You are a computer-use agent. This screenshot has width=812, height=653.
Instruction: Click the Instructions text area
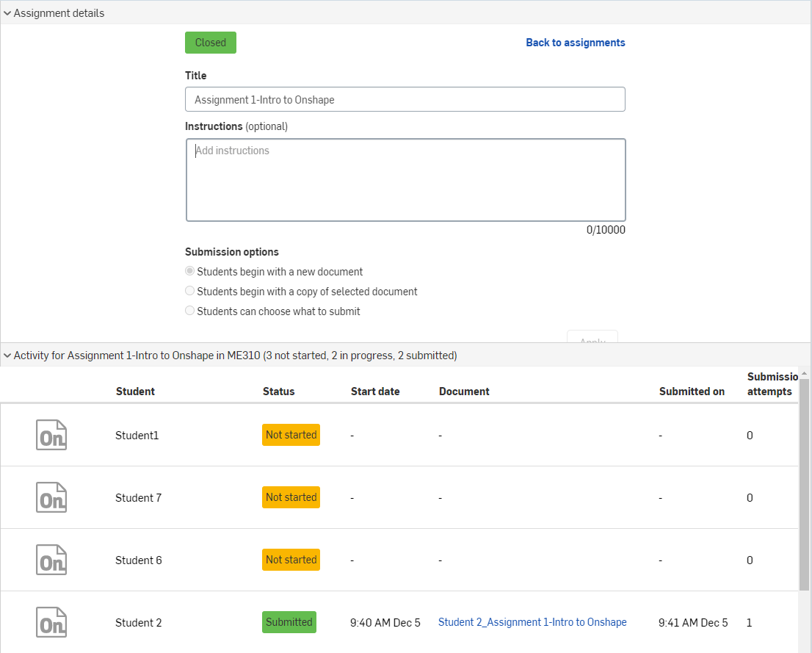tap(405, 180)
